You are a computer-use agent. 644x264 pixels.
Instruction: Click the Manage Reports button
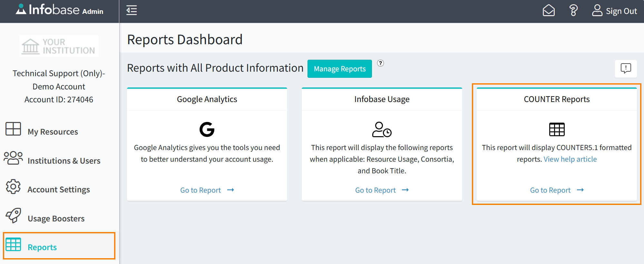tap(340, 69)
